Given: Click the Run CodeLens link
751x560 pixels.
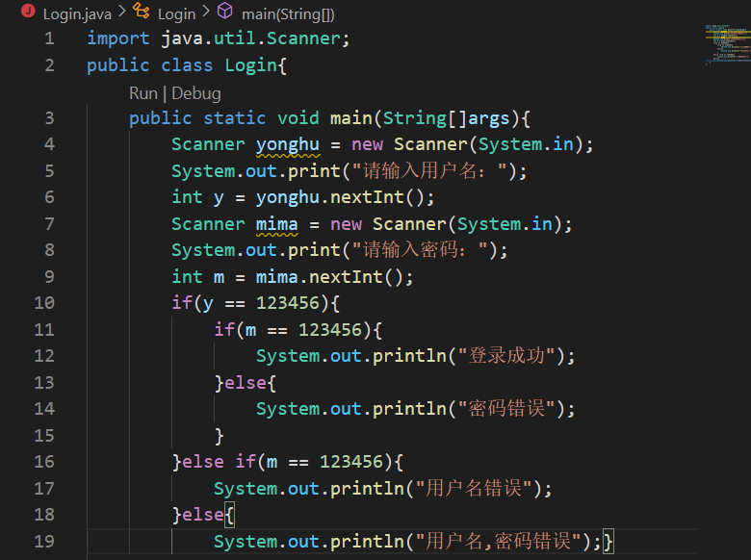Looking at the screenshot, I should (x=143, y=93).
